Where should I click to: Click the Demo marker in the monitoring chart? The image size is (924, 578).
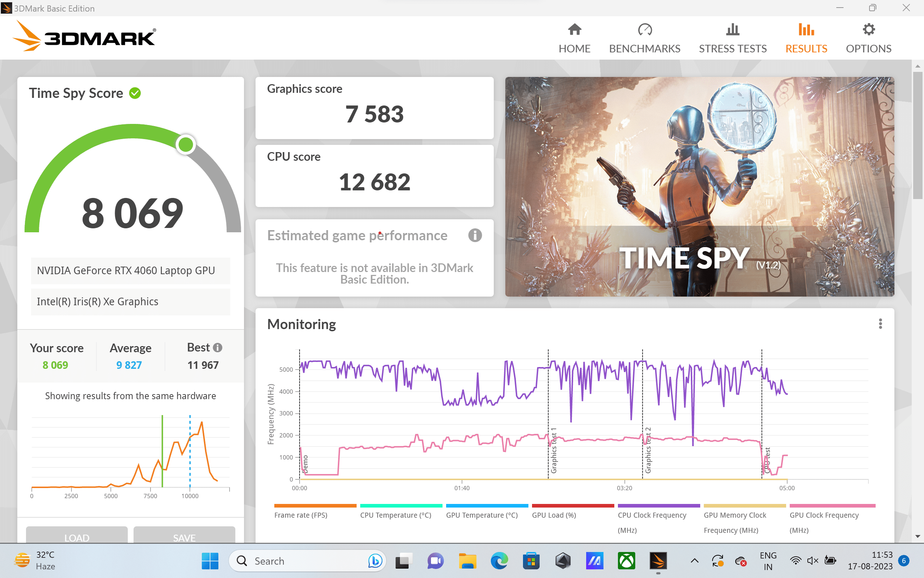coord(305,464)
